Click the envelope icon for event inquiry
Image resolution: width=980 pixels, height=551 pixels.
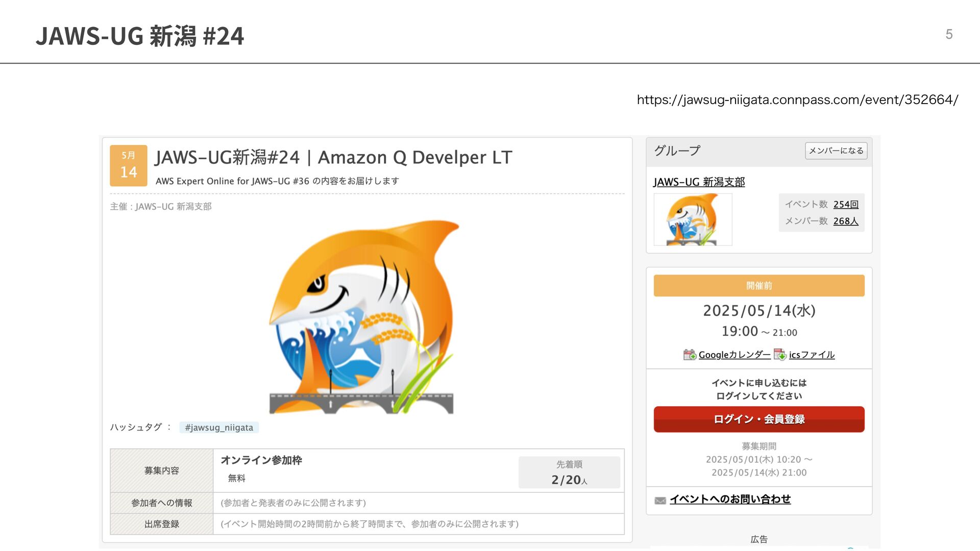point(660,500)
